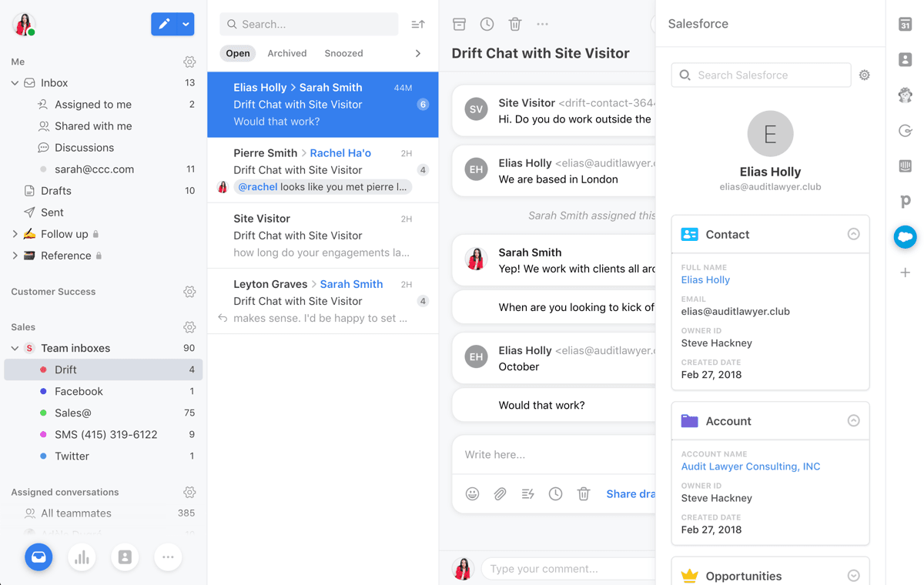Viewport: 924px width, 585px height.
Task: Open the Audit Lawyer Consulting account link
Action: point(750,466)
